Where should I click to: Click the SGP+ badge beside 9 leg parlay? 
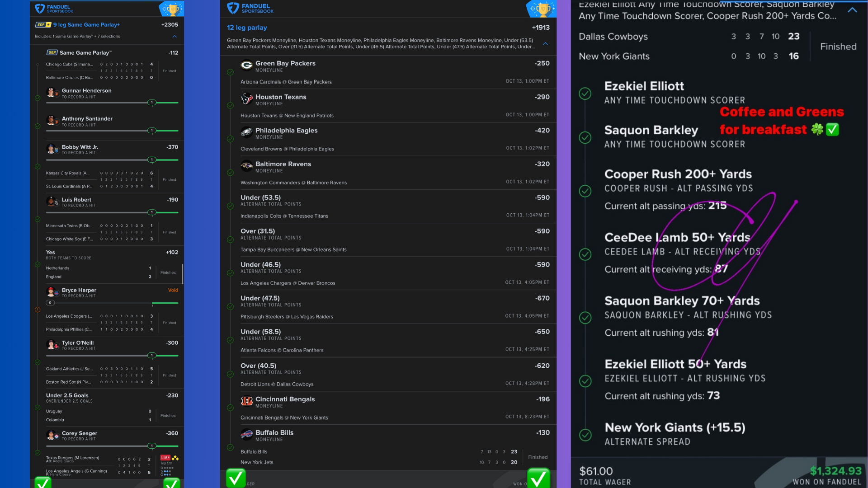[43, 25]
